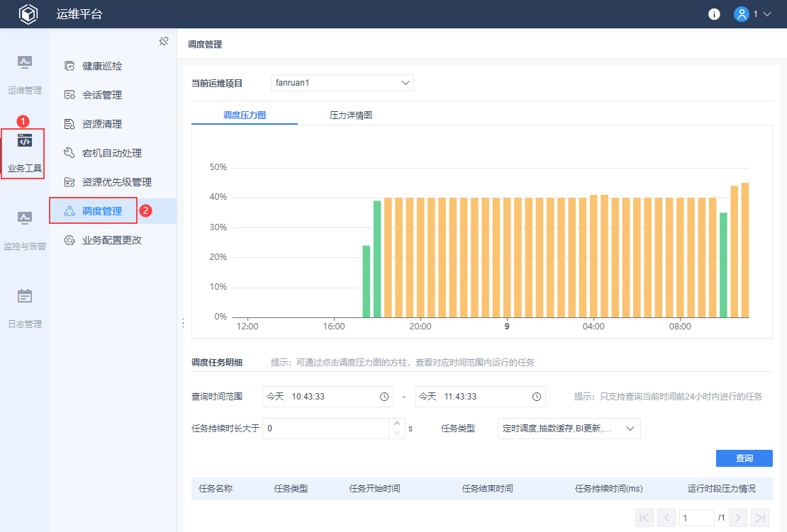Open the 任务类型 dropdown
Viewport: 787px width, 532px height.
pyautogui.click(x=569, y=429)
